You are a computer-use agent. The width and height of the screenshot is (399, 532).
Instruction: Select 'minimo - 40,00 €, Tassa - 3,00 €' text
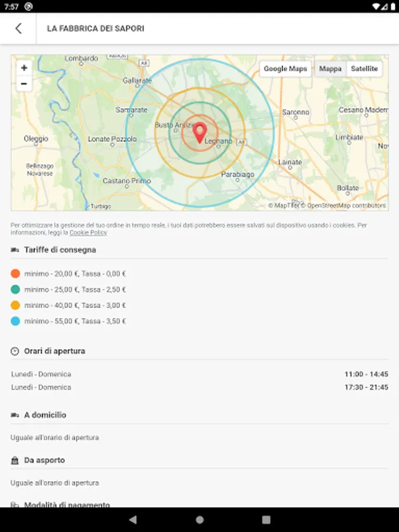pyautogui.click(x=75, y=306)
